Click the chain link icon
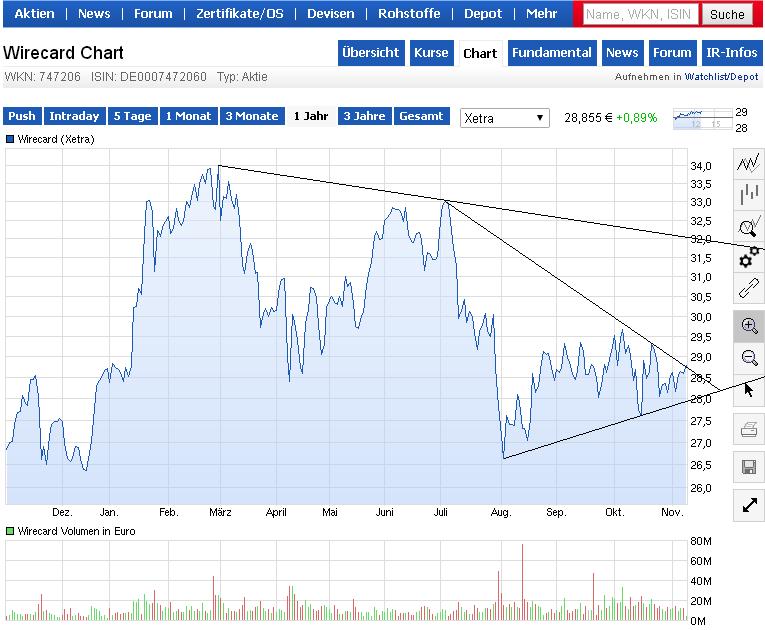Screen dimensions: 765x630 click(748, 290)
